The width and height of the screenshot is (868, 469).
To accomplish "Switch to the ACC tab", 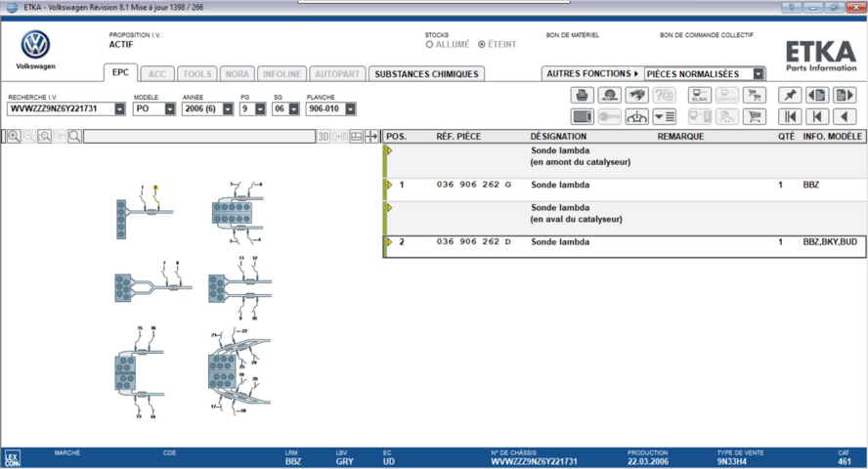I will [156, 74].
